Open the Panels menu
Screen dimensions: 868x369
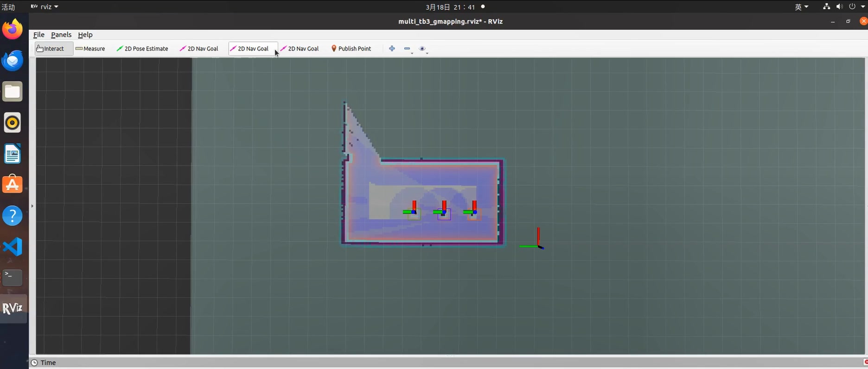[61, 35]
